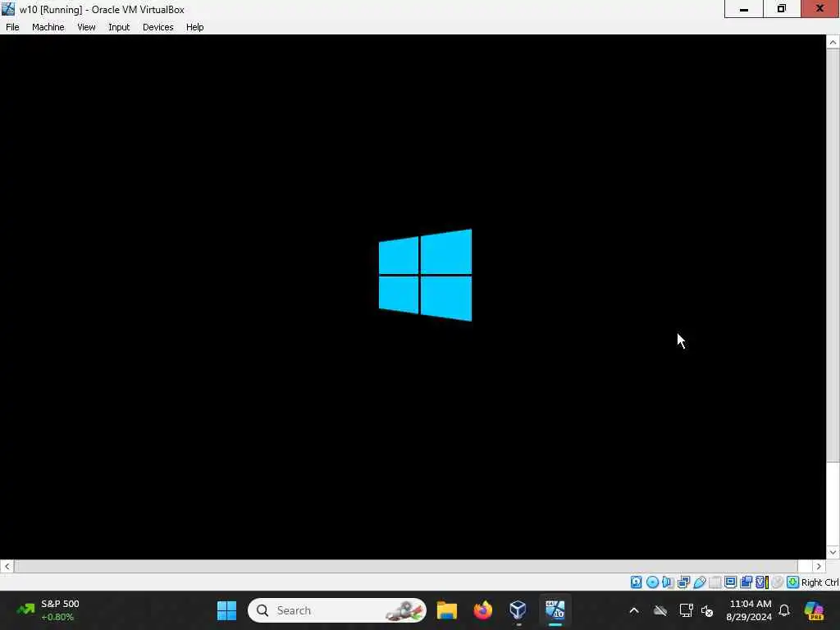Click the recording status icon
Image resolution: width=840 pixels, height=630 pixels.
pyautogui.click(x=746, y=582)
